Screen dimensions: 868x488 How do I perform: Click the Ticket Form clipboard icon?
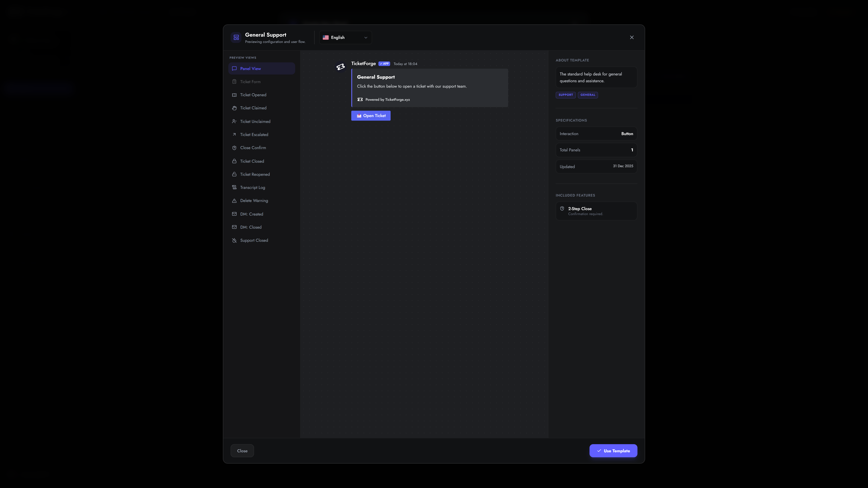click(234, 81)
